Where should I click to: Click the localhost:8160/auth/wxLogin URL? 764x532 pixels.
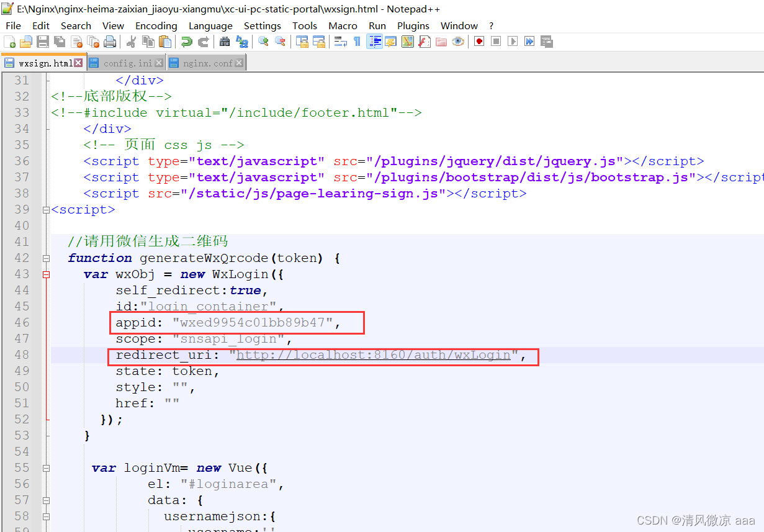click(374, 355)
